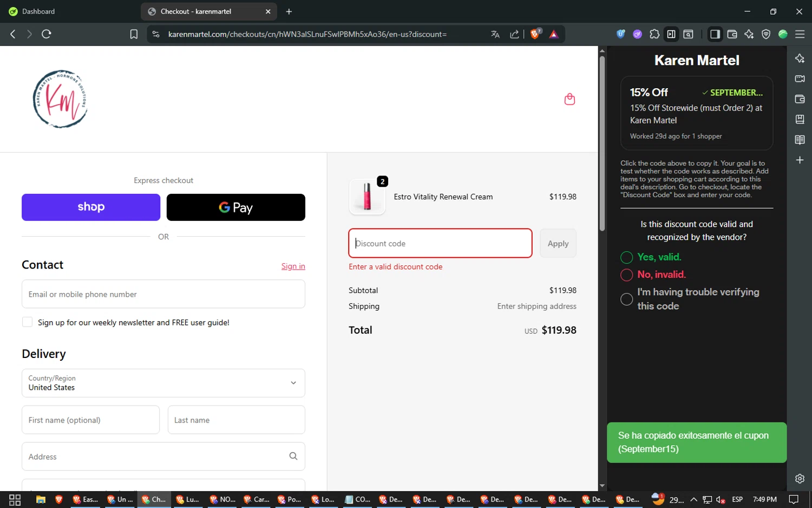
Task: Open Leo AI in the sidebar
Action: point(800,58)
